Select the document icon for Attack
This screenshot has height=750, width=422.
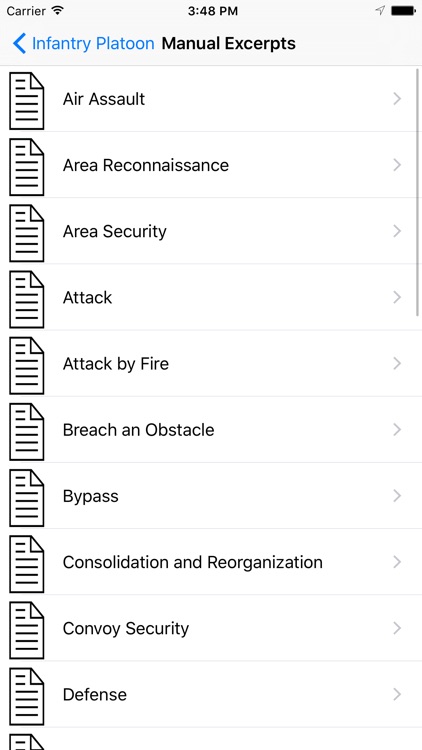[27, 299]
